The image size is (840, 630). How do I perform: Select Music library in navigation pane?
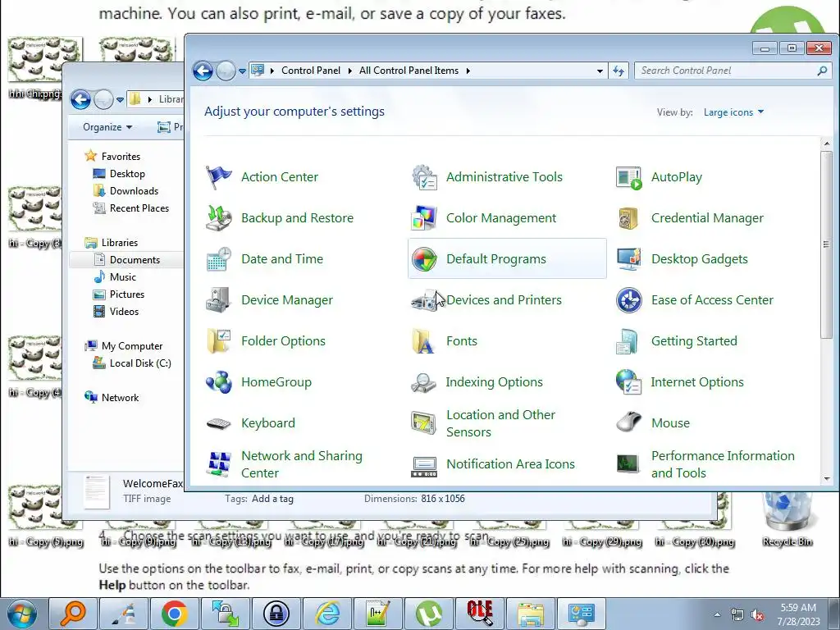coord(123,277)
